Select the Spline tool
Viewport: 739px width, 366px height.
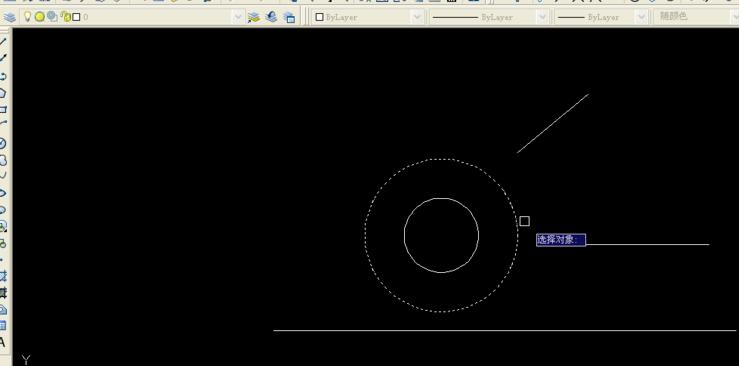3,175
